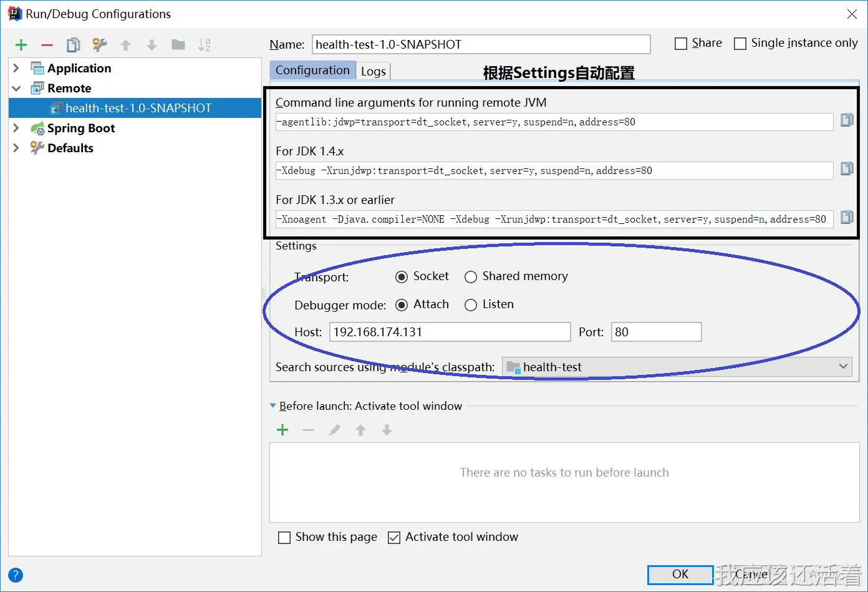Copy the JDK 1.4.x arguments to clipboard
This screenshot has height=592, width=868.
pos(846,168)
